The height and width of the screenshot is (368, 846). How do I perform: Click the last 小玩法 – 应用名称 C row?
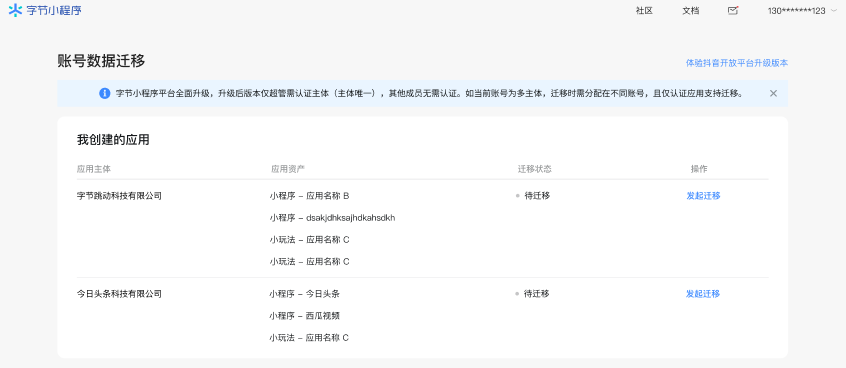[309, 338]
